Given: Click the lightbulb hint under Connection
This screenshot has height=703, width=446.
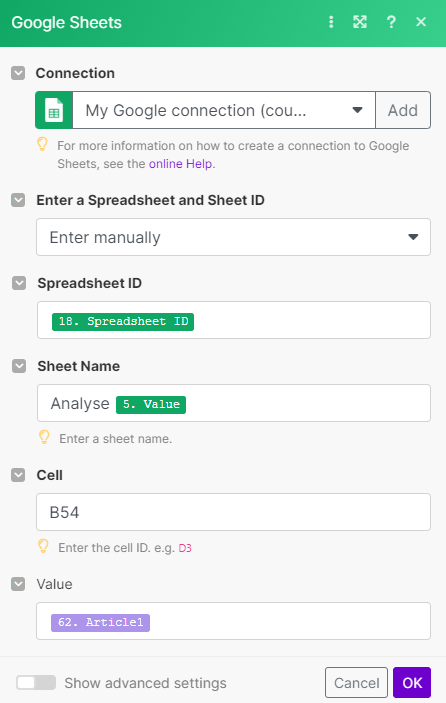Looking at the screenshot, I should 42,144.
